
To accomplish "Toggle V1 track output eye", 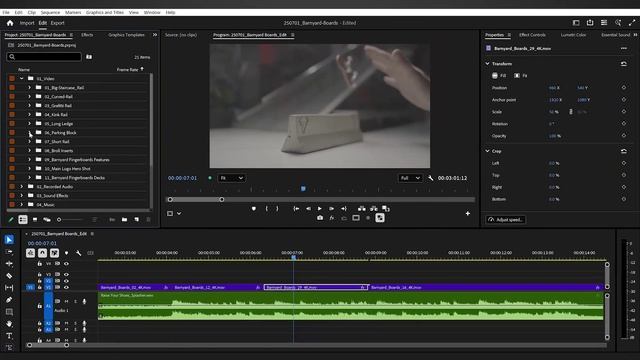I will point(66,287).
